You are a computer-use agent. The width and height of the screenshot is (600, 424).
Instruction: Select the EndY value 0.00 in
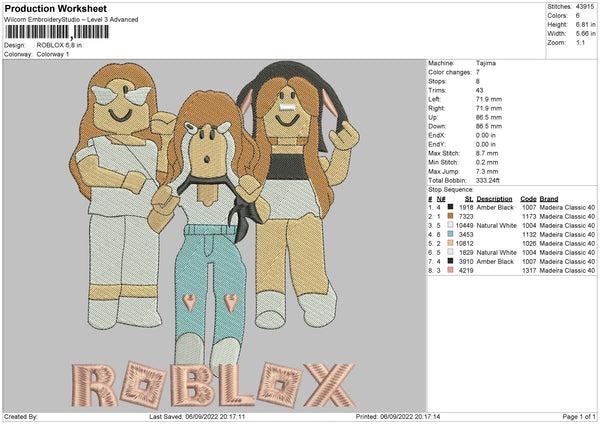tap(486, 144)
